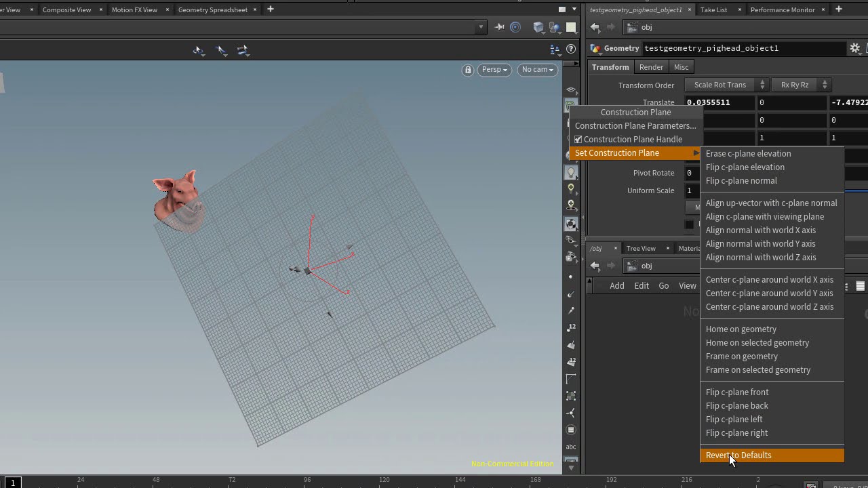Click the Geometry node type icon

point(595,48)
